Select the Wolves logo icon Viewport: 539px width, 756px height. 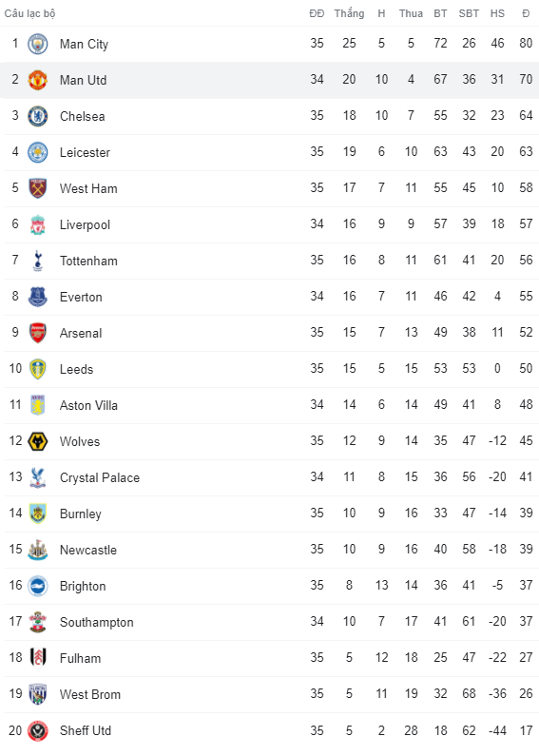point(38,441)
